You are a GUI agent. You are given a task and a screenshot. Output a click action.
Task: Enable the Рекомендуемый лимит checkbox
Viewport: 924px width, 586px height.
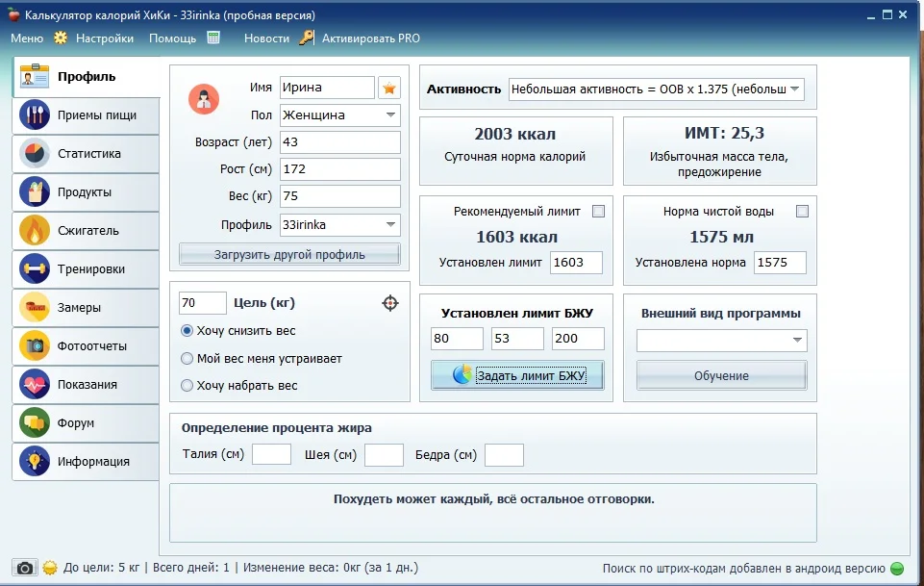click(x=598, y=211)
